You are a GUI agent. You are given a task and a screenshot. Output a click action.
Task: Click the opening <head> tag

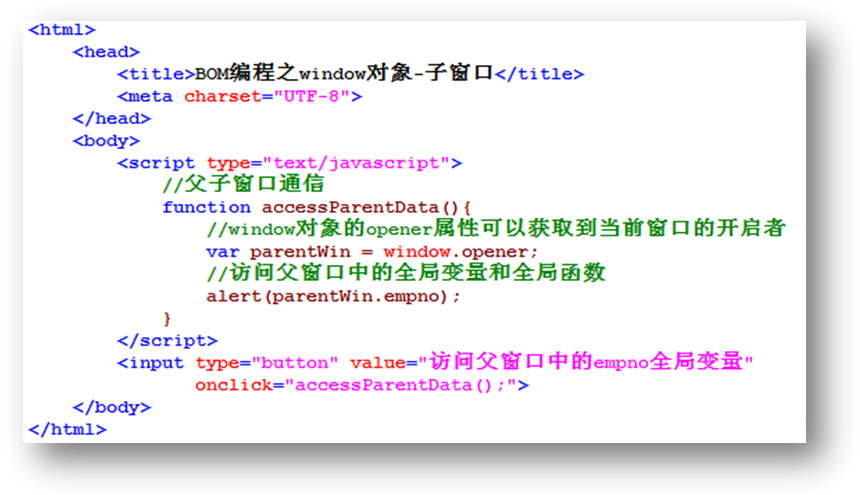coord(106,52)
